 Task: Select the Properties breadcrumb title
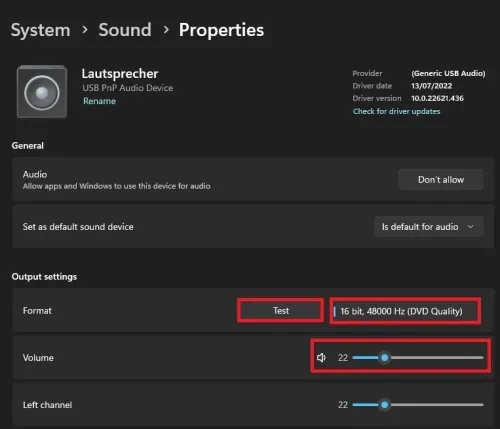coord(221,30)
